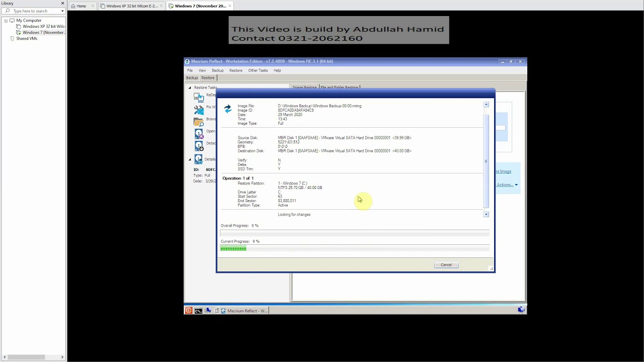Switch to the Backup toolbar tab
Screen dimensions: 644x362
point(192,78)
